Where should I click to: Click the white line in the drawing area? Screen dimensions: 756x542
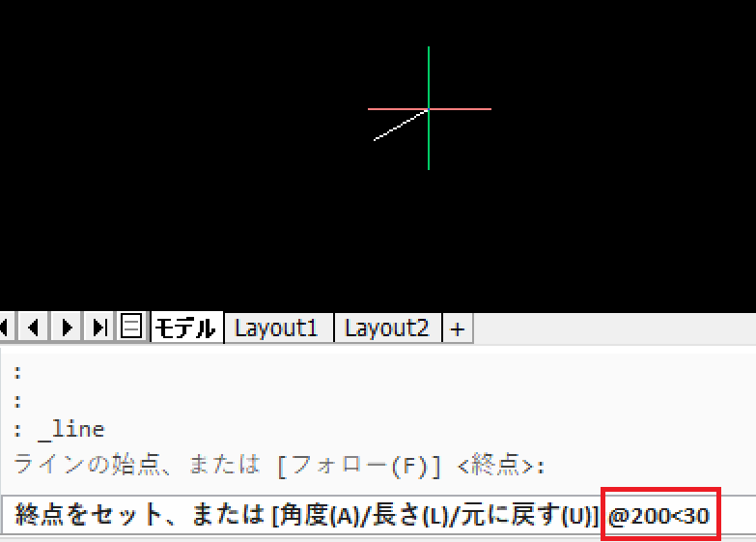(x=401, y=125)
